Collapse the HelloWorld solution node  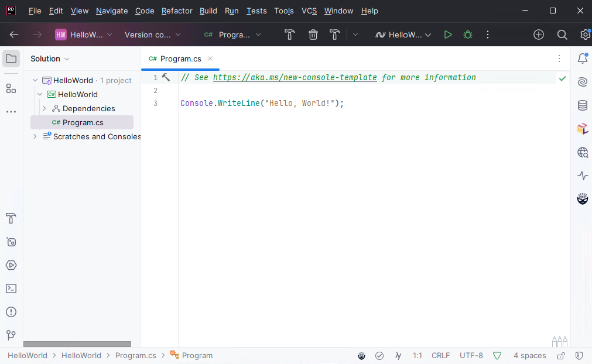coord(35,80)
